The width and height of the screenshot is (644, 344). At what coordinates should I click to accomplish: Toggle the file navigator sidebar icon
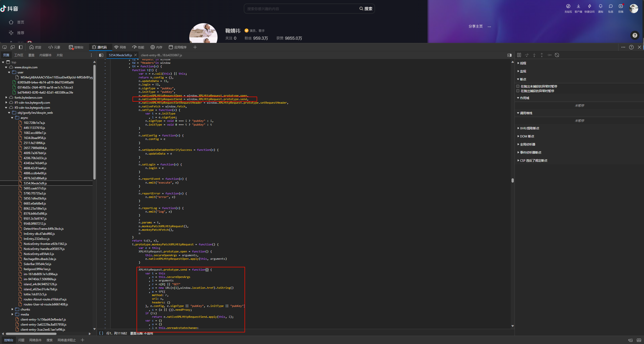coord(101,55)
